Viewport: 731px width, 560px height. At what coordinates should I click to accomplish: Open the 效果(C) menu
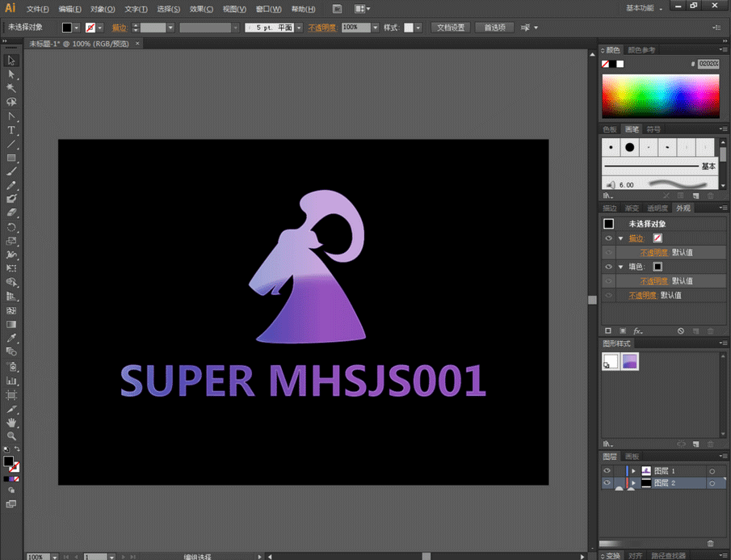(201, 9)
